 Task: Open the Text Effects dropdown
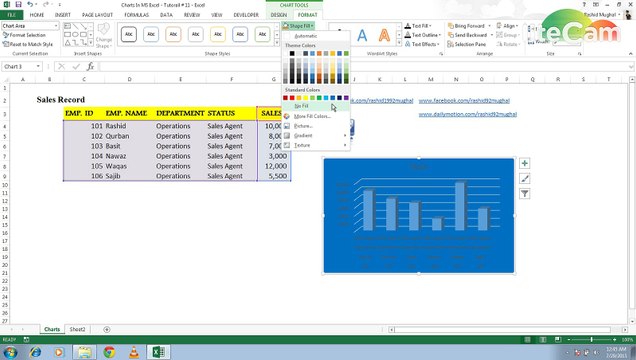click(x=422, y=44)
